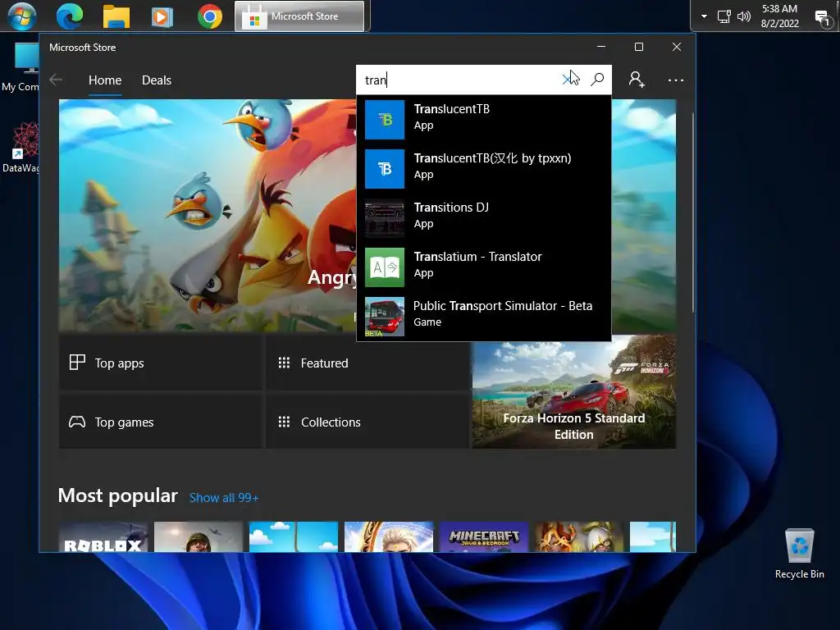The image size is (840, 630).
Task: Expand hidden system tray icons arrow
Action: coord(704,16)
